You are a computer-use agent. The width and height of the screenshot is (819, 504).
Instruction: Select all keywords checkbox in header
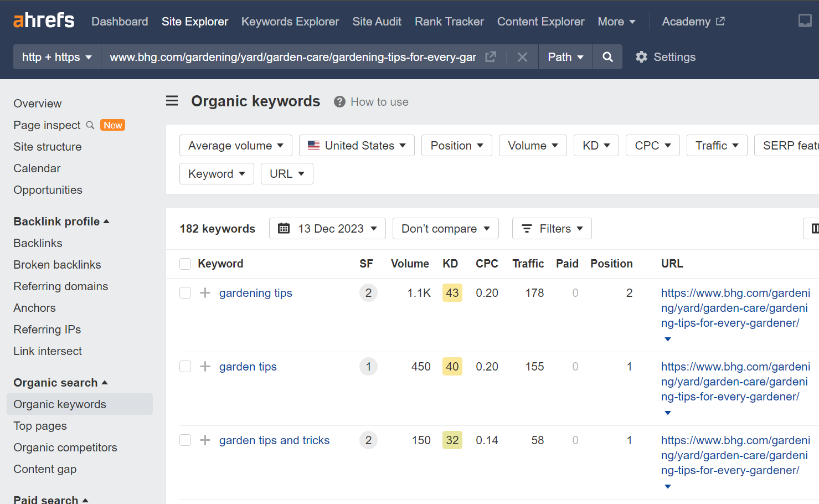186,264
